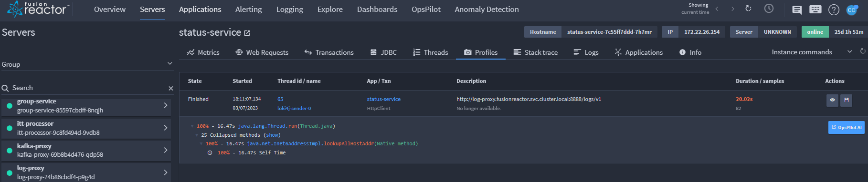Switch to the Metrics tab

[x=203, y=52]
